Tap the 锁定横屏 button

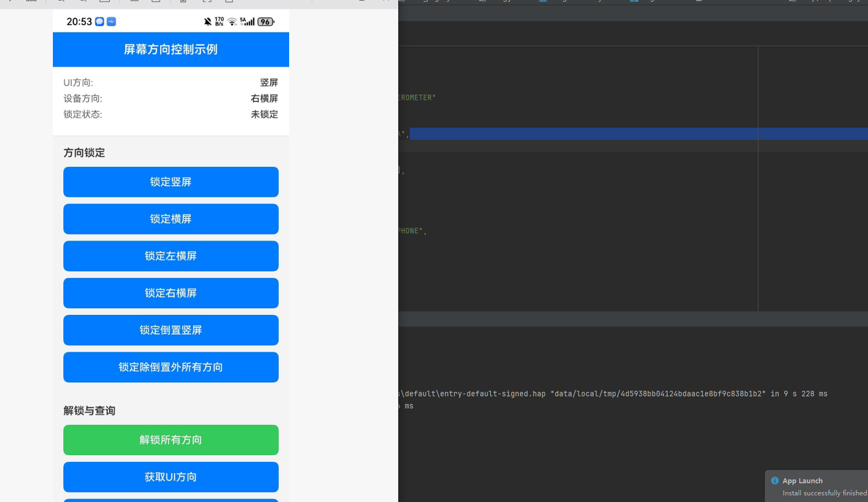click(x=171, y=219)
